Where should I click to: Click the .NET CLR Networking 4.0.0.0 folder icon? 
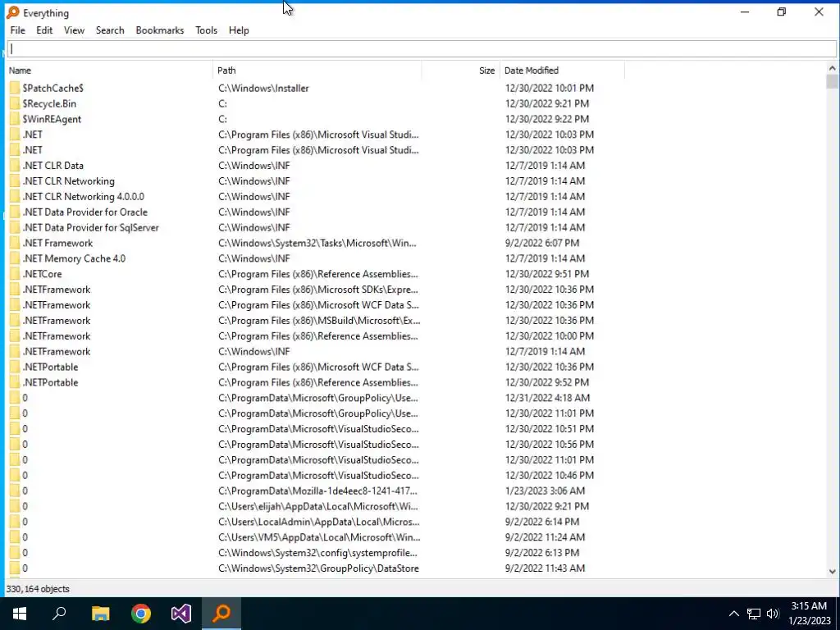15,197
